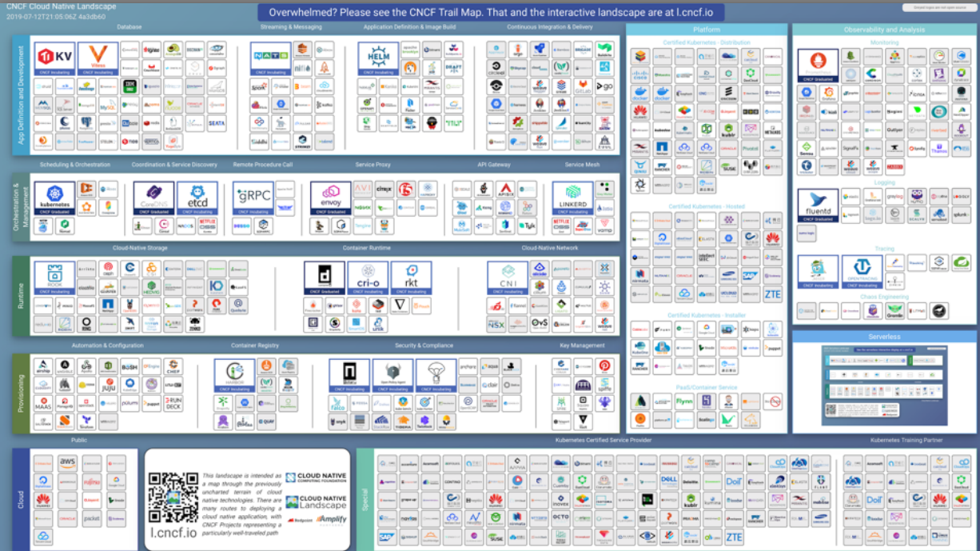
Task: Click the Linkerd service mesh logo
Action: point(572,198)
